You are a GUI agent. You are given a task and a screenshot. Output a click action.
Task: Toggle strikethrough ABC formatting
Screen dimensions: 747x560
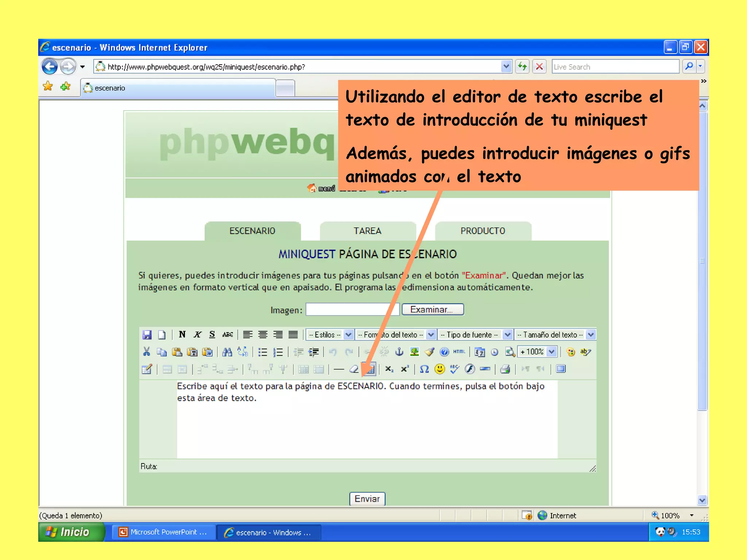(228, 334)
